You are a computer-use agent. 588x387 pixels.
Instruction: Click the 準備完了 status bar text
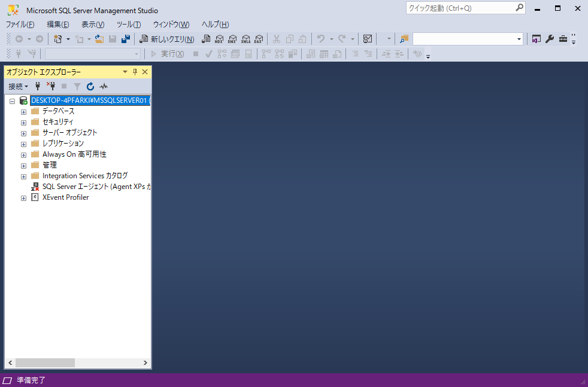[31, 380]
